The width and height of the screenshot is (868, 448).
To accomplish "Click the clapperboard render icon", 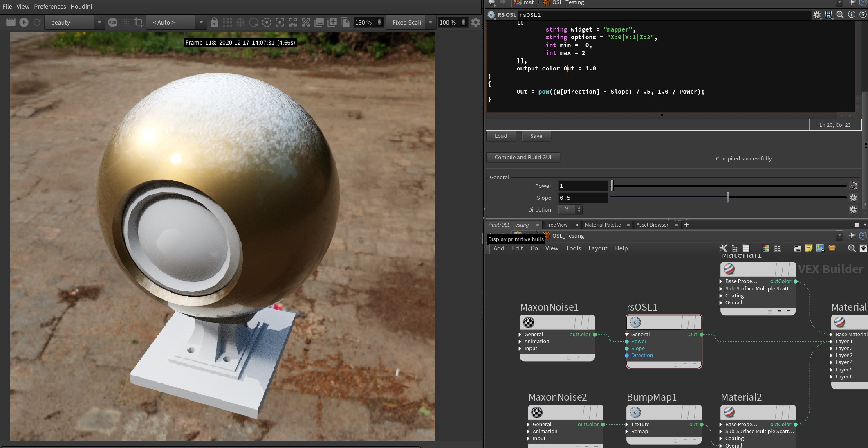I will [x=11, y=23].
